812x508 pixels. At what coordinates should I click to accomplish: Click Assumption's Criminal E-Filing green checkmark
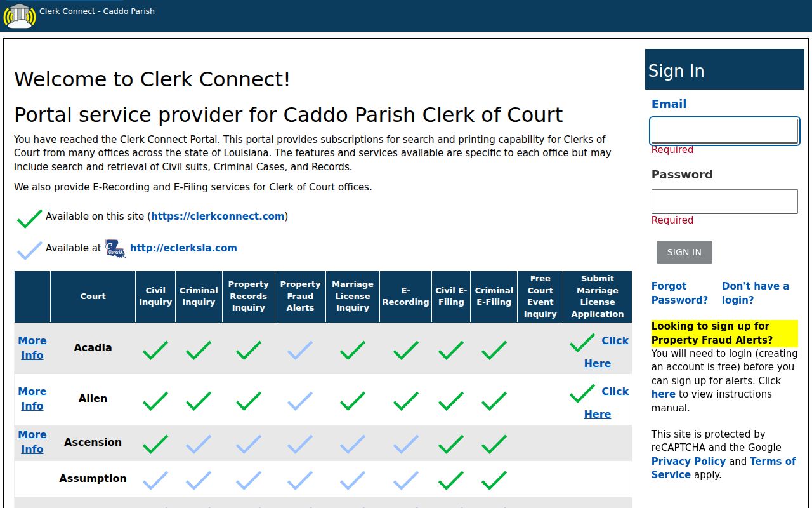pos(494,480)
